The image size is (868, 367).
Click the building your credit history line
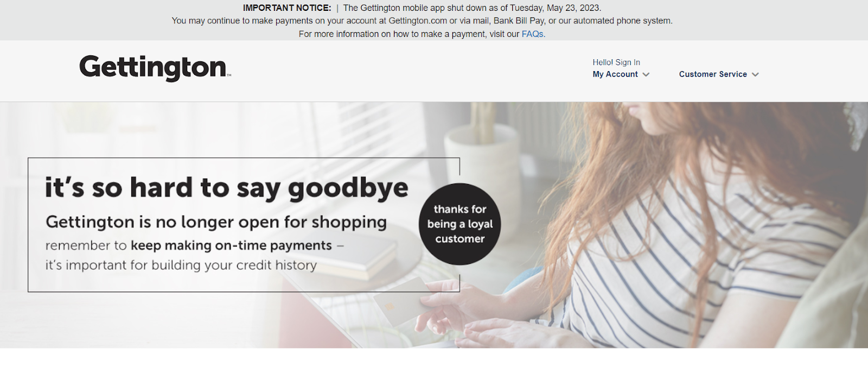click(181, 265)
